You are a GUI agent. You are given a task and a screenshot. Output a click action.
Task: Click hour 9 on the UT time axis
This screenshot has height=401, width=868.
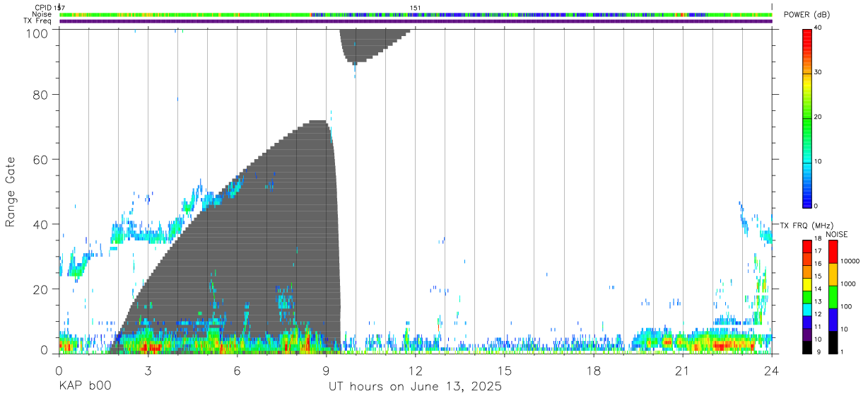[x=326, y=371]
